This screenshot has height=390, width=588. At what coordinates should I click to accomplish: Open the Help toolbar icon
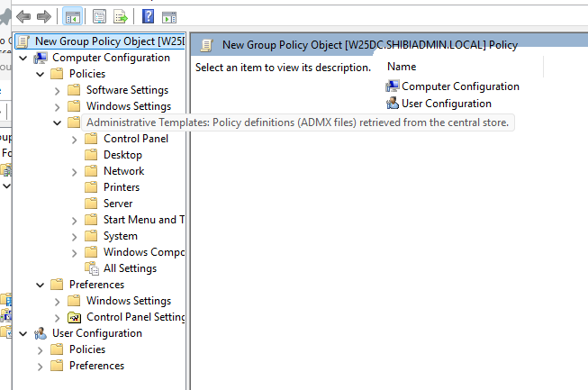pyautogui.click(x=148, y=16)
